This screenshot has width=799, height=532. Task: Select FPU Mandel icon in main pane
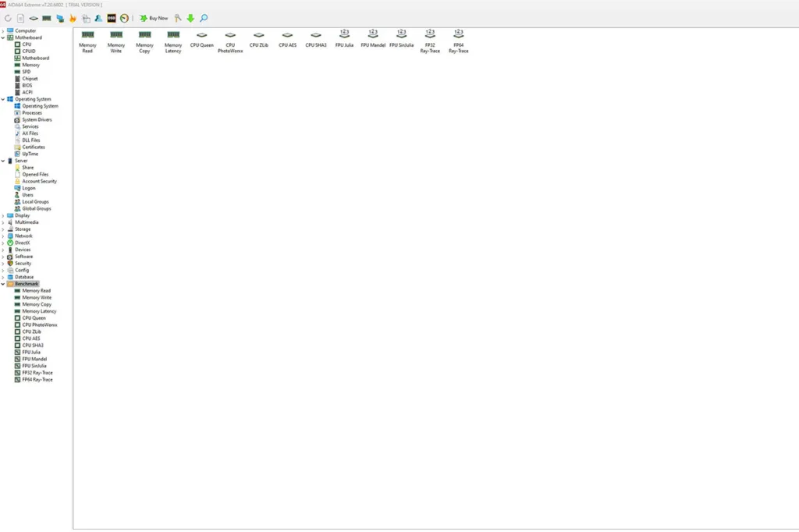[373, 38]
